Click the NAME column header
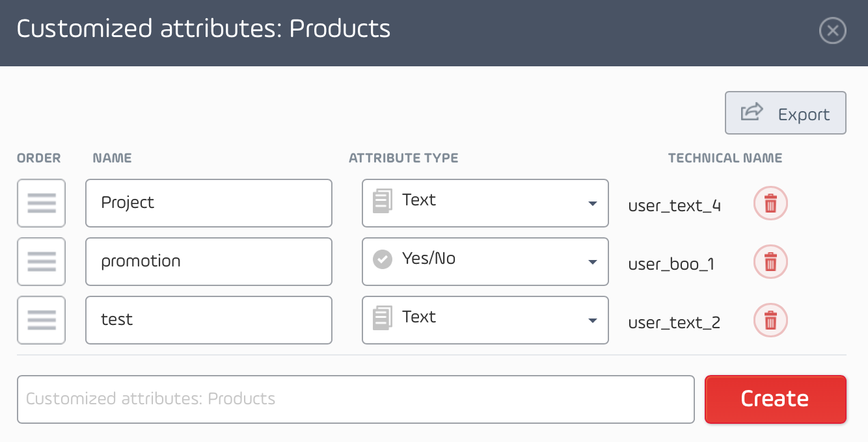868x442 pixels. coord(113,158)
